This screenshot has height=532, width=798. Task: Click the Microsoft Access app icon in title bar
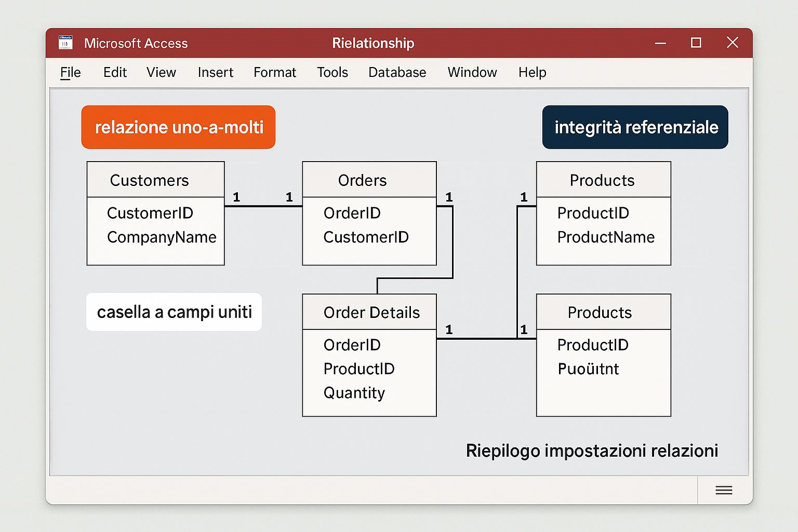pyautogui.click(x=65, y=43)
